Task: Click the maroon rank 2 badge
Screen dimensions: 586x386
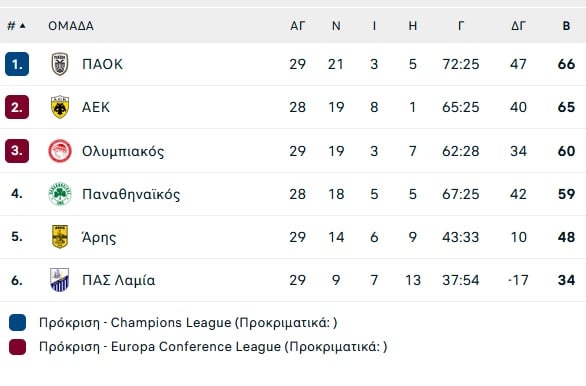Action: [17, 107]
